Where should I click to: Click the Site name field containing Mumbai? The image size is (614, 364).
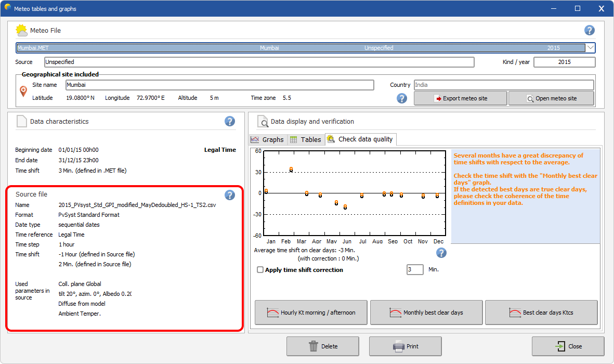pos(220,85)
